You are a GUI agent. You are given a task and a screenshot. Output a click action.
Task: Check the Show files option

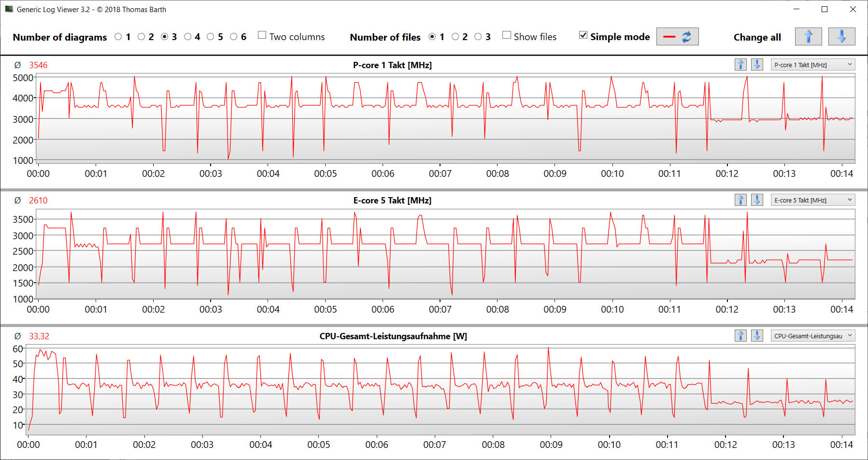(507, 35)
